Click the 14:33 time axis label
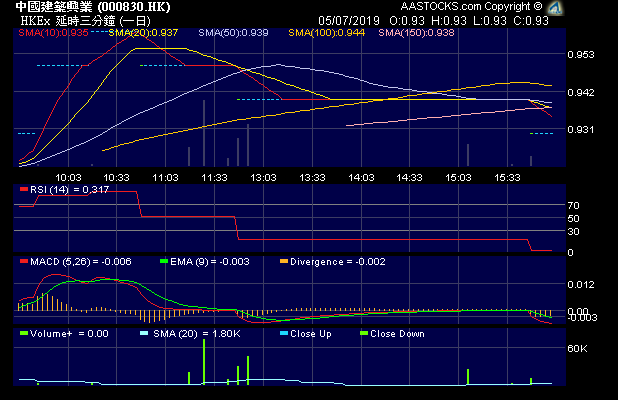This screenshot has height=400, width=618. coord(410,178)
